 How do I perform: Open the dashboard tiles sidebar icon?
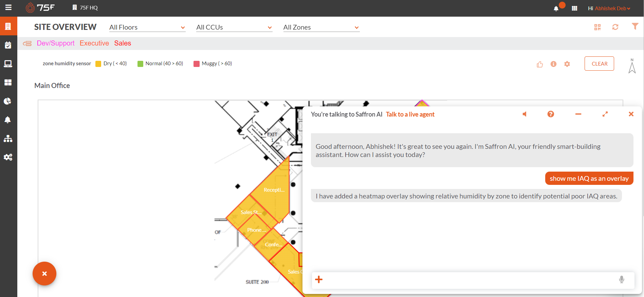click(x=8, y=82)
